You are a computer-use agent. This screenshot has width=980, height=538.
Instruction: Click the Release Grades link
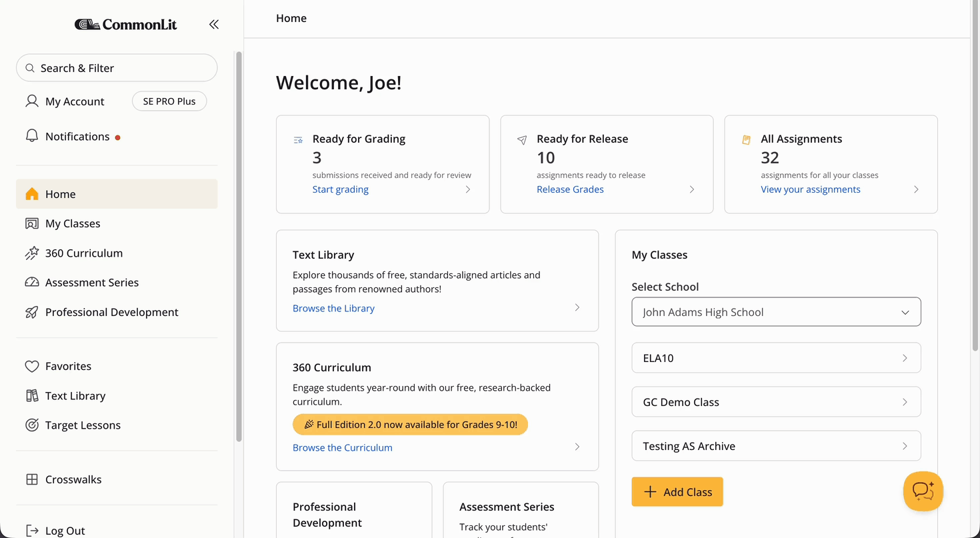coord(570,189)
